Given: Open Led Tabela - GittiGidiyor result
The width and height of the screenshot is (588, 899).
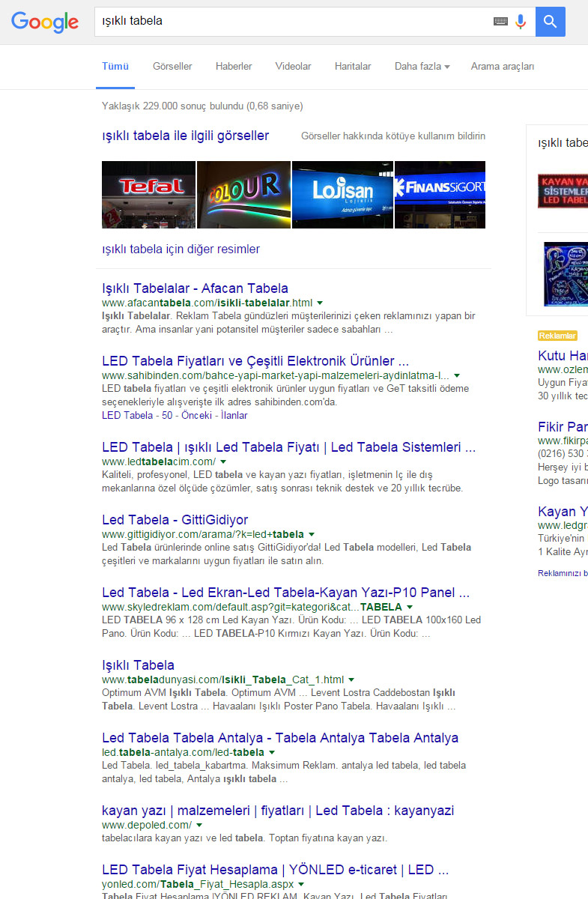Looking at the screenshot, I should (175, 520).
